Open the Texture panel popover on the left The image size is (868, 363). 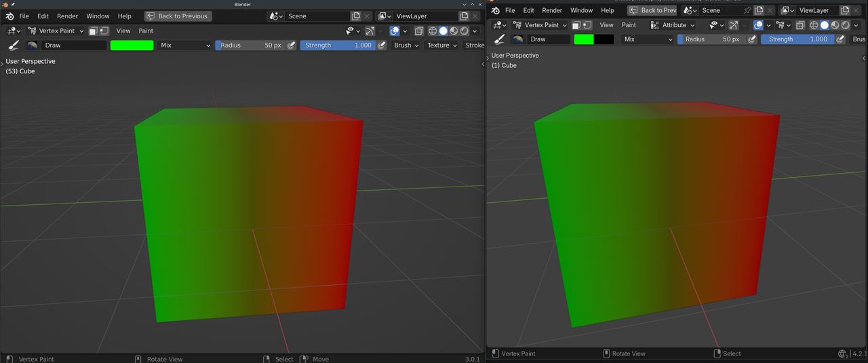(441, 45)
